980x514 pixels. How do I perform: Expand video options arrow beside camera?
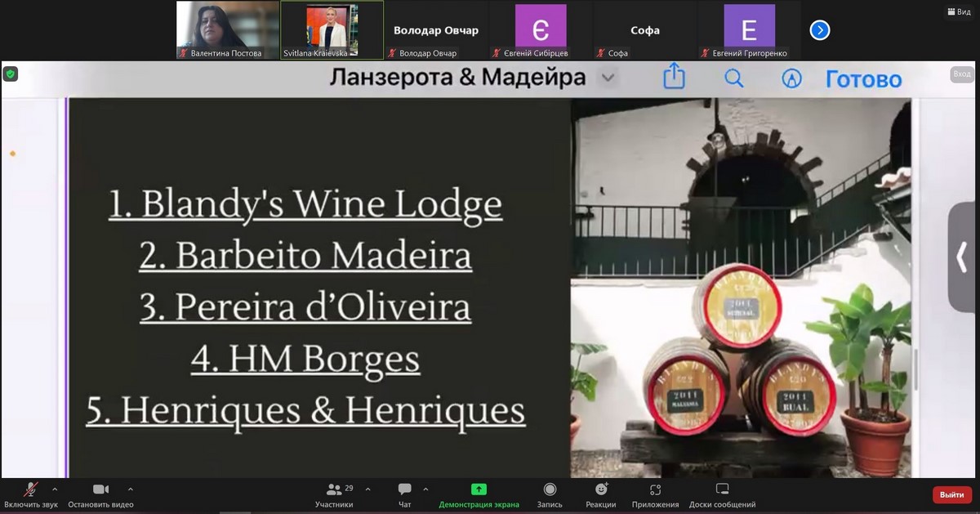(131, 489)
